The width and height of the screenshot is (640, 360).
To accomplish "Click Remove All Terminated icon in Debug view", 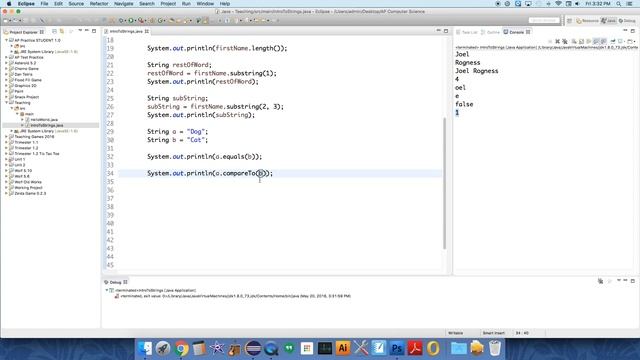I will click(600, 281).
